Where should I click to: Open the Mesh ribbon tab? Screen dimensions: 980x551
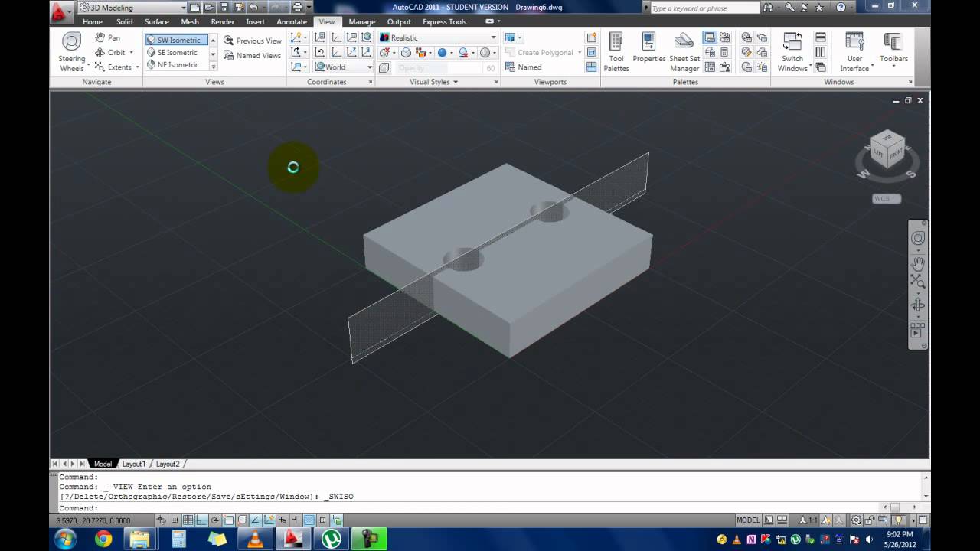pyautogui.click(x=190, y=21)
